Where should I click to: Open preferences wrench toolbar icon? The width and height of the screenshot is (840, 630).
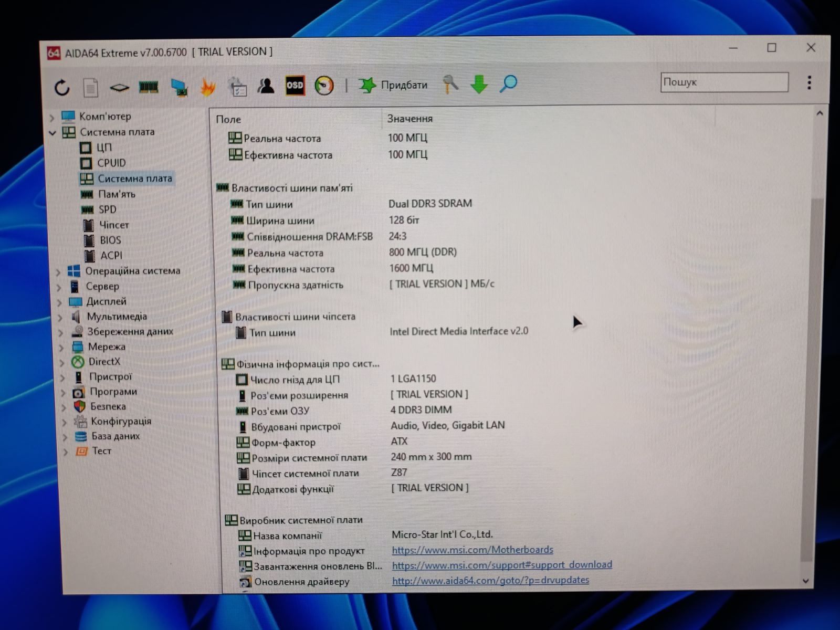tap(450, 84)
